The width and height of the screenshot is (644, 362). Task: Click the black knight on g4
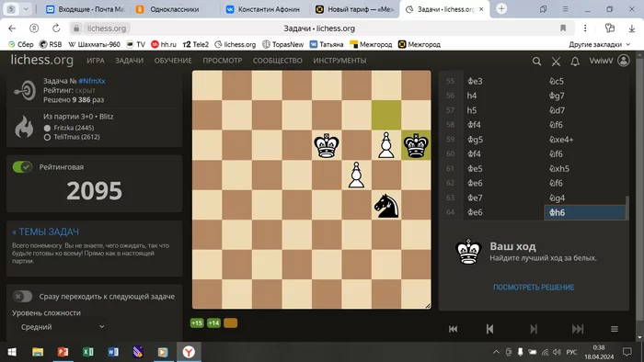pyautogui.click(x=386, y=205)
